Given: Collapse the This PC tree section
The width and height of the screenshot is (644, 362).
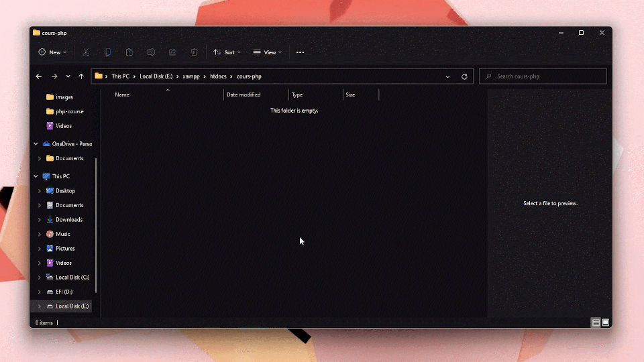Looking at the screenshot, I should point(36,176).
